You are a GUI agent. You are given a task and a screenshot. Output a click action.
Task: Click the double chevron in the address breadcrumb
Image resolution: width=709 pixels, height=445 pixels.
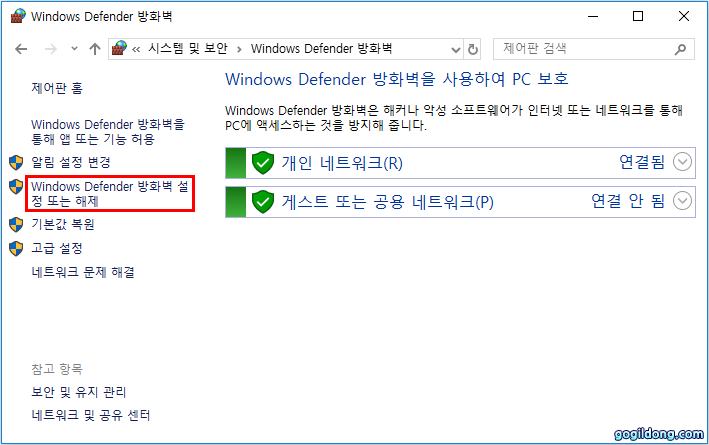click(136, 49)
